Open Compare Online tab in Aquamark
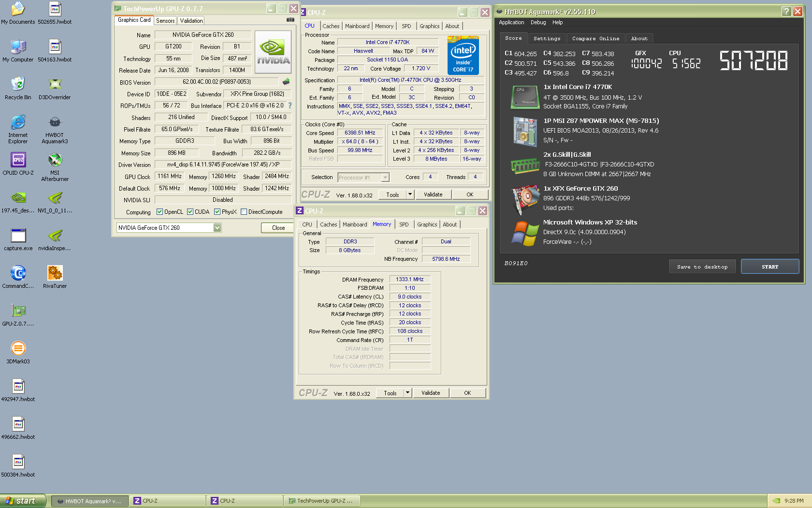 [595, 39]
